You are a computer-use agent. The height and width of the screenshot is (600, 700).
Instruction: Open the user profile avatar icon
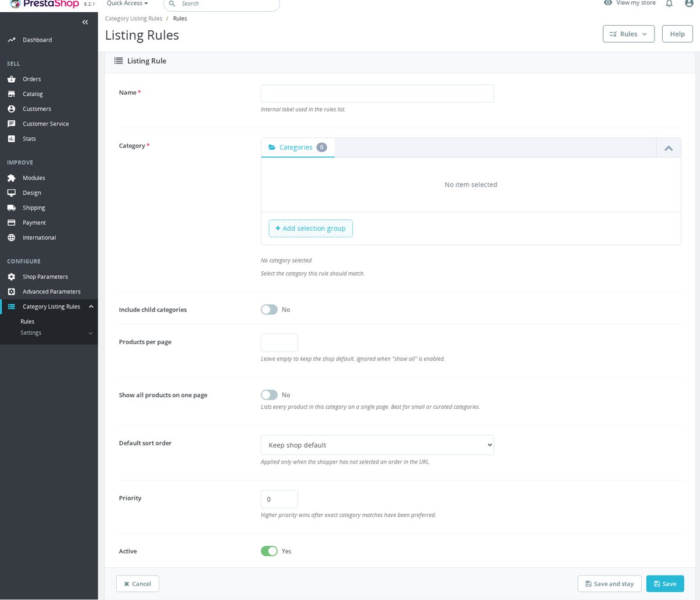pyautogui.click(x=689, y=3)
